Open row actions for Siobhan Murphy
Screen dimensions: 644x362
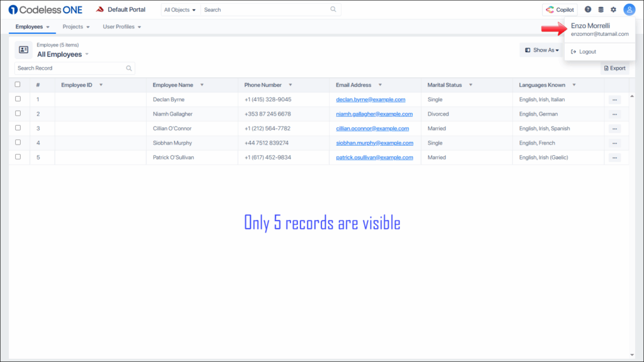pyautogui.click(x=614, y=143)
